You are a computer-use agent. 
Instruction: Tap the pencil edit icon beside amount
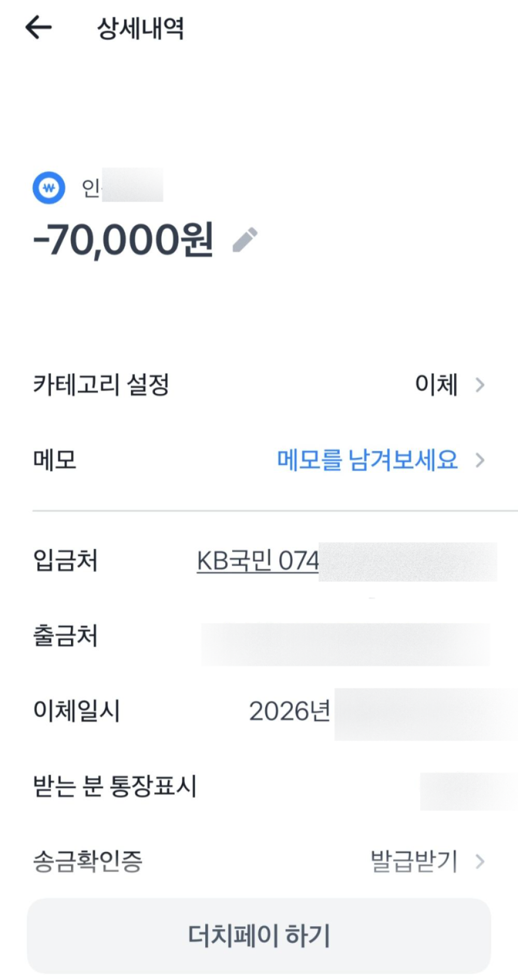[245, 240]
